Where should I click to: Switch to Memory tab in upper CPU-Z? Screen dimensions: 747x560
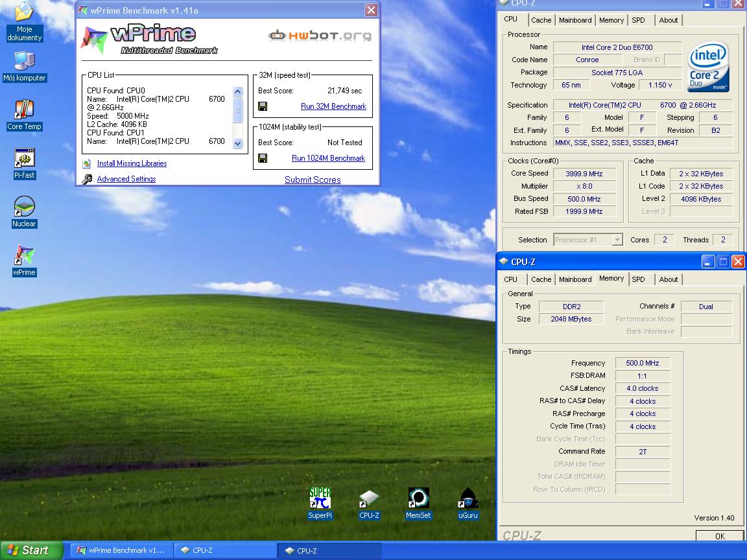click(611, 20)
